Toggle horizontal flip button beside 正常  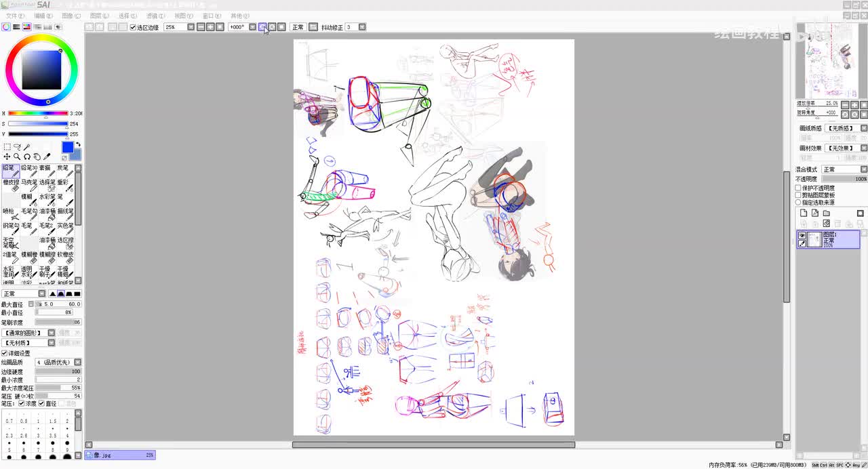tap(313, 27)
